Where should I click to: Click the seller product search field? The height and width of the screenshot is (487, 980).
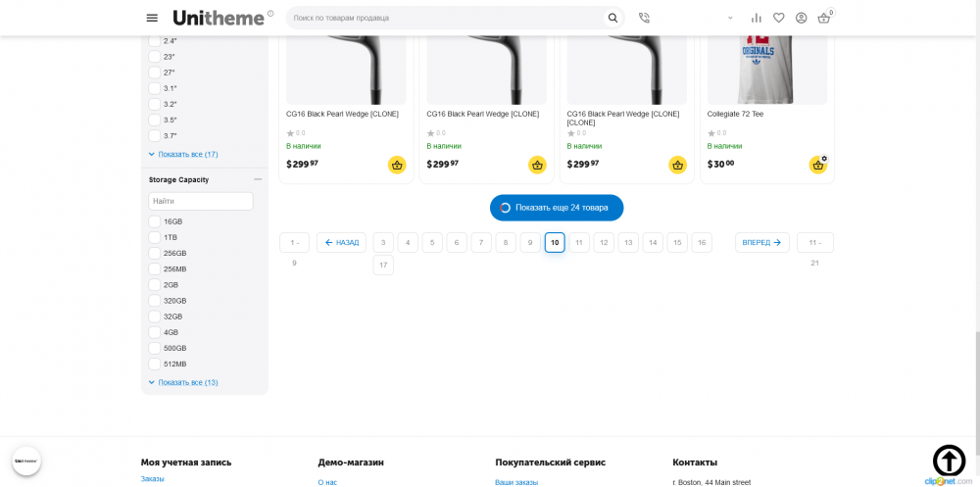point(446,18)
